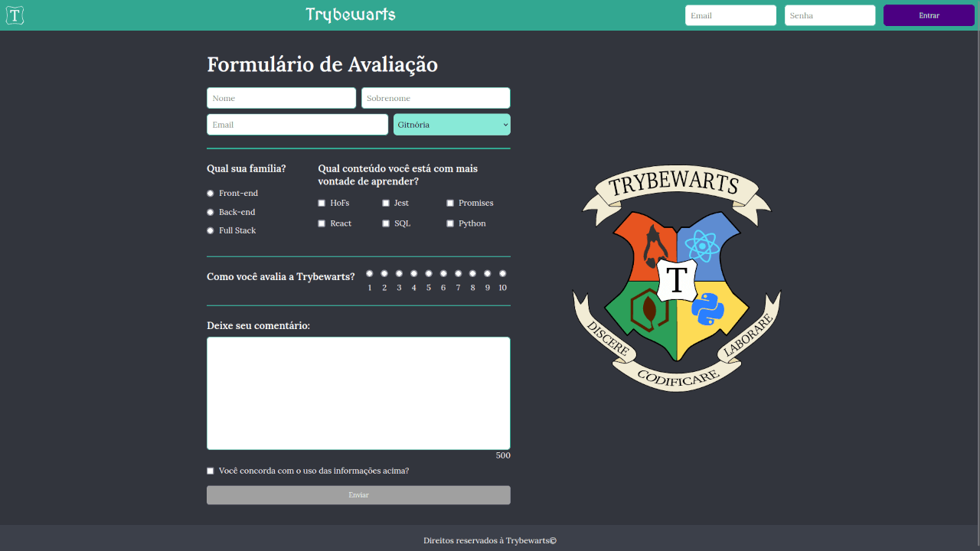The height and width of the screenshot is (551, 980).
Task: Rate Trybewarts 10 on the rating scale
Action: point(502,272)
